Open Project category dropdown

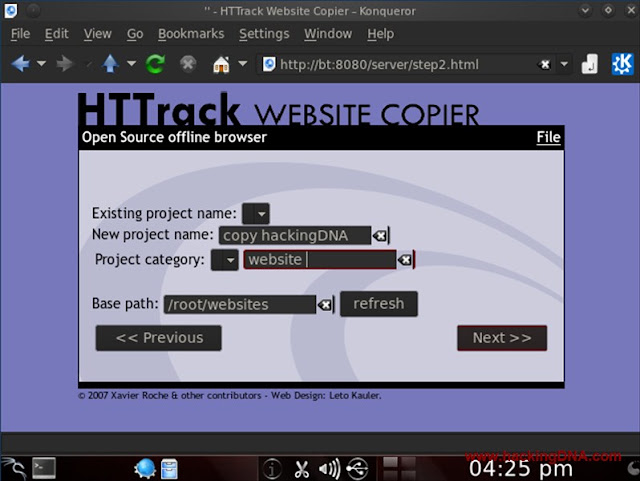coord(224,260)
